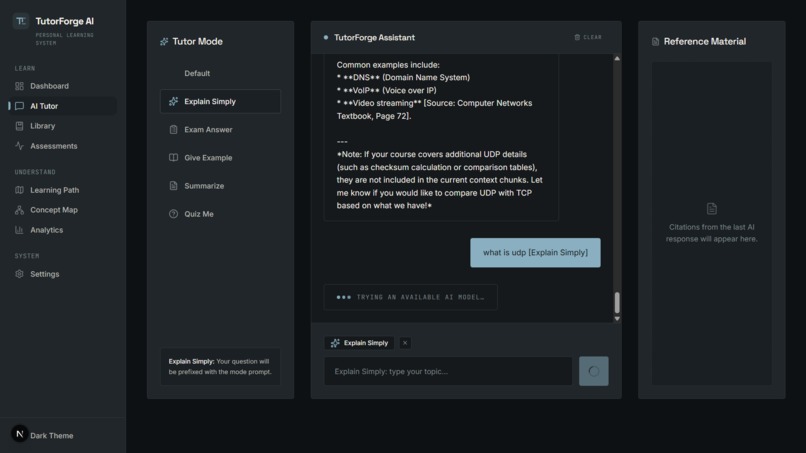Click the '**VoIP** (Voice over IP)' line

387,90
